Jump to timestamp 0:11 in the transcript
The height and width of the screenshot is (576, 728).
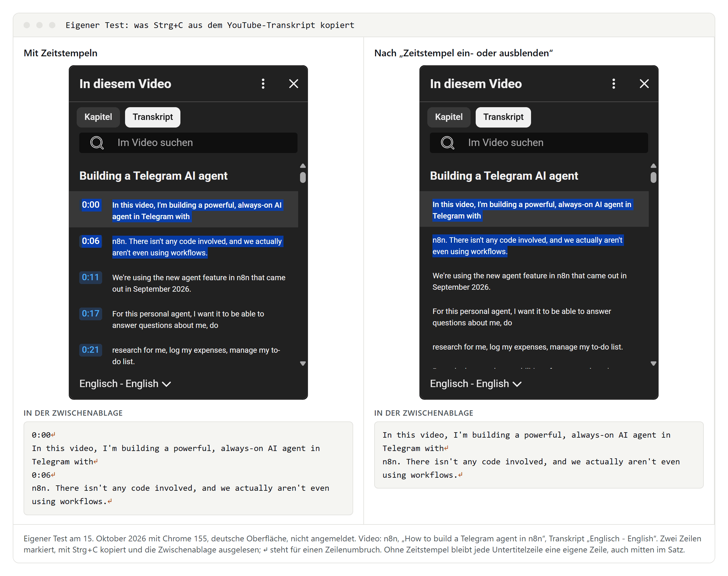(x=90, y=277)
